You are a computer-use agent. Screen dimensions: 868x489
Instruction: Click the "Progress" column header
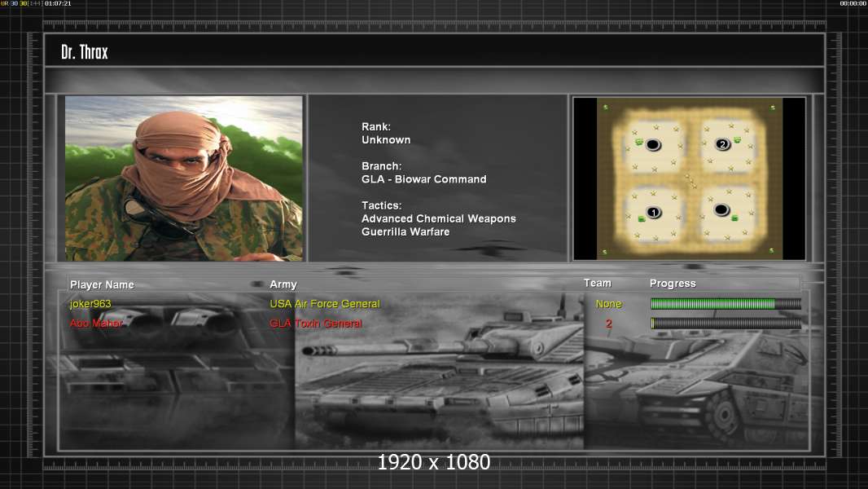point(673,284)
